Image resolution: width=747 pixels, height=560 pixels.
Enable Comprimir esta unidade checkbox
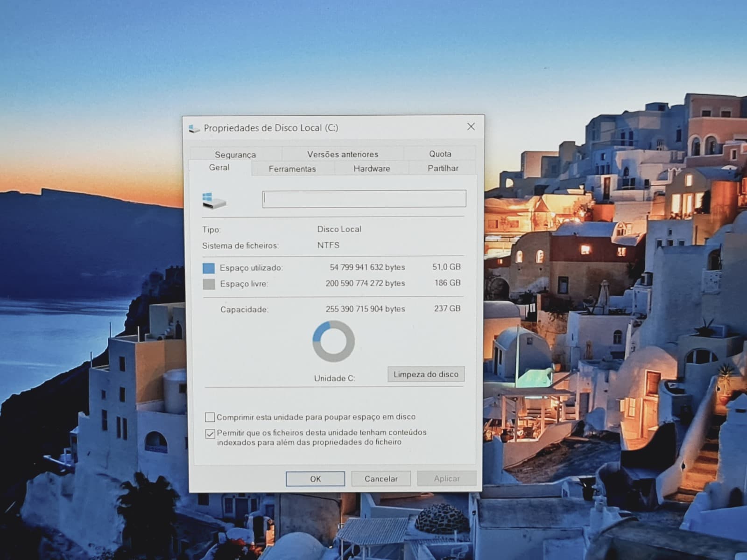210,417
